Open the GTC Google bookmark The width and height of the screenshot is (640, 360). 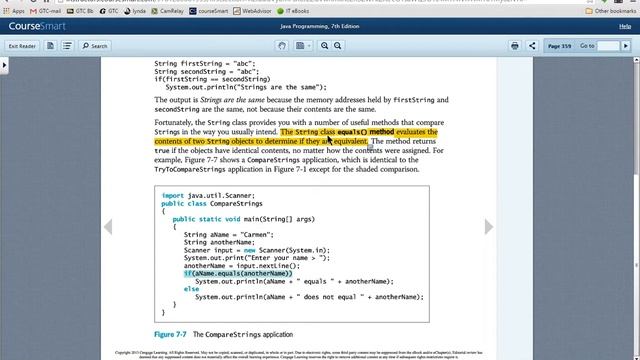109,11
